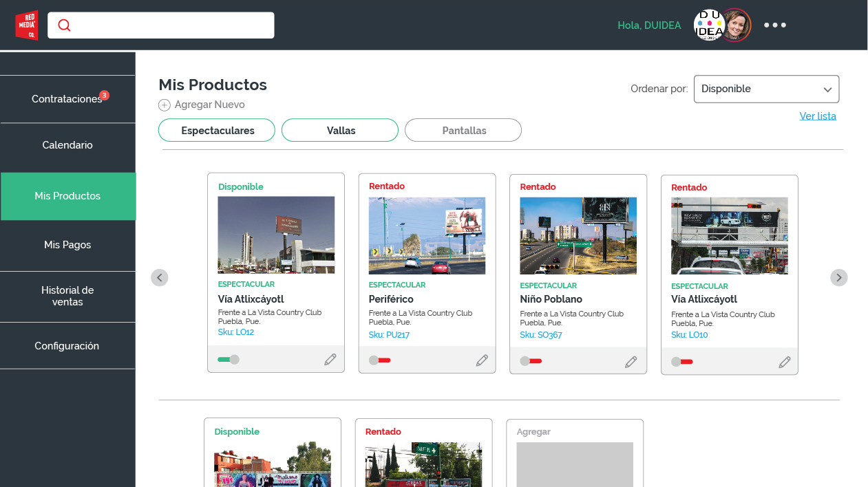This screenshot has height=487, width=868.
Task: Edit the Periférico product with pencil icon
Action: pos(482,360)
